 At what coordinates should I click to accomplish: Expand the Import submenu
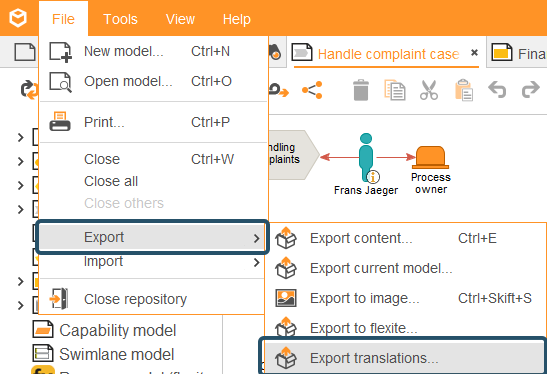tap(153, 261)
